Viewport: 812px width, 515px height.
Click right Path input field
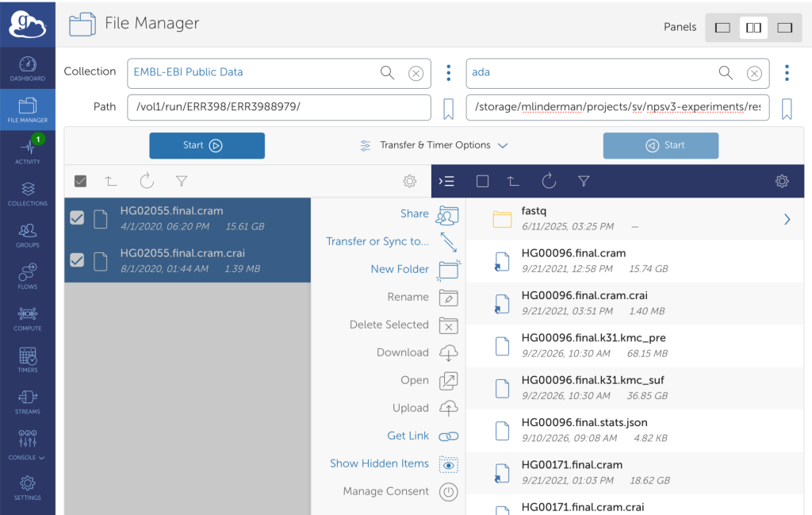point(617,107)
